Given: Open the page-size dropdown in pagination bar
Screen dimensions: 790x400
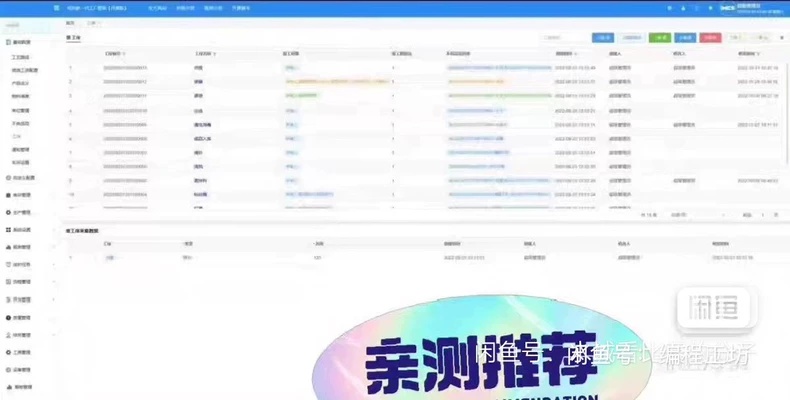Looking at the screenshot, I should coord(697,215).
